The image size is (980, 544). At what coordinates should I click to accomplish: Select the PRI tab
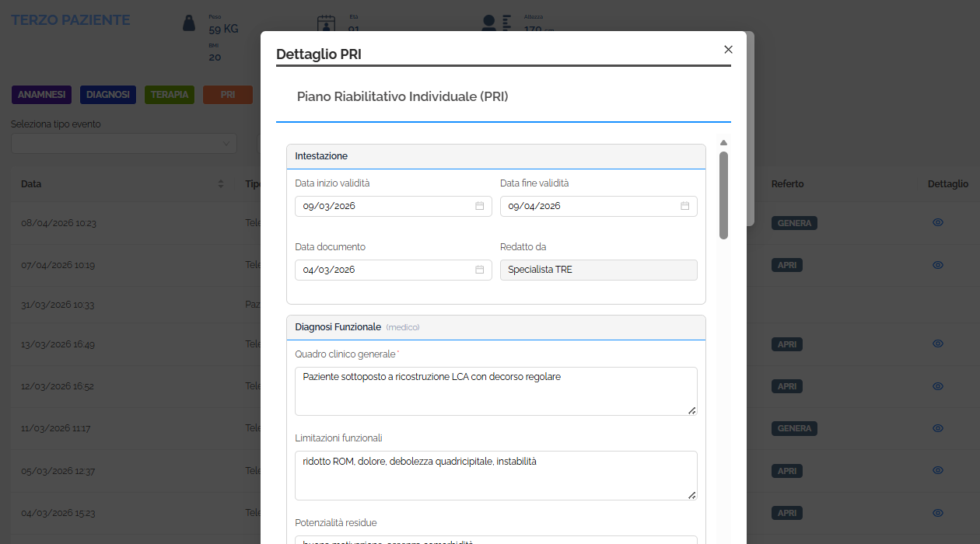tap(227, 94)
